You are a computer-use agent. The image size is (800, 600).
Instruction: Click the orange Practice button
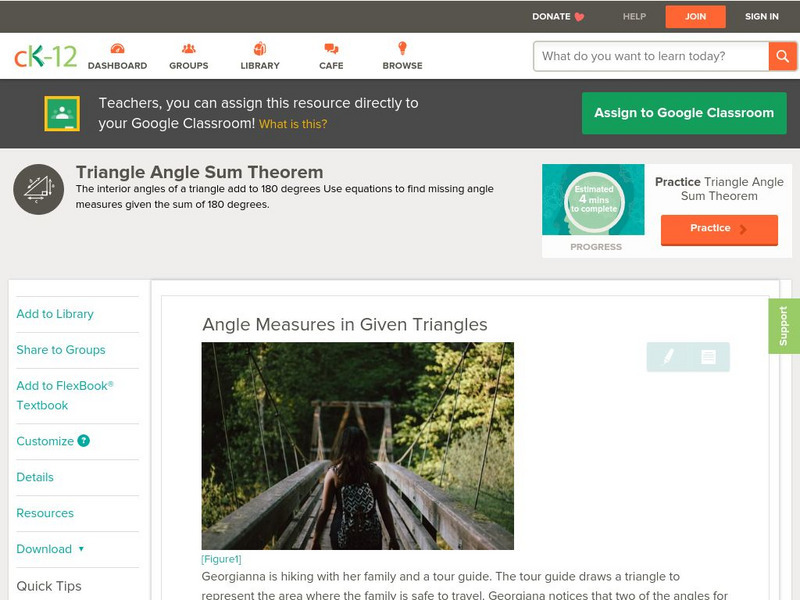coord(719,230)
